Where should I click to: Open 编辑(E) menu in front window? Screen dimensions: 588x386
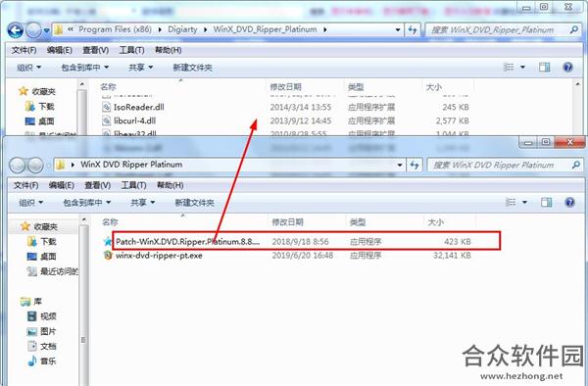point(61,185)
